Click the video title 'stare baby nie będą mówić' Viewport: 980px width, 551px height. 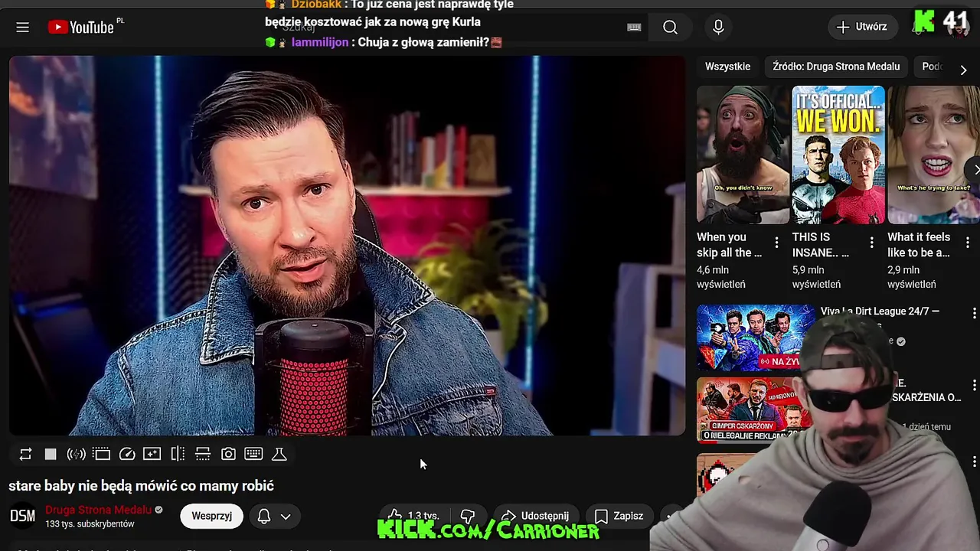pos(141,485)
